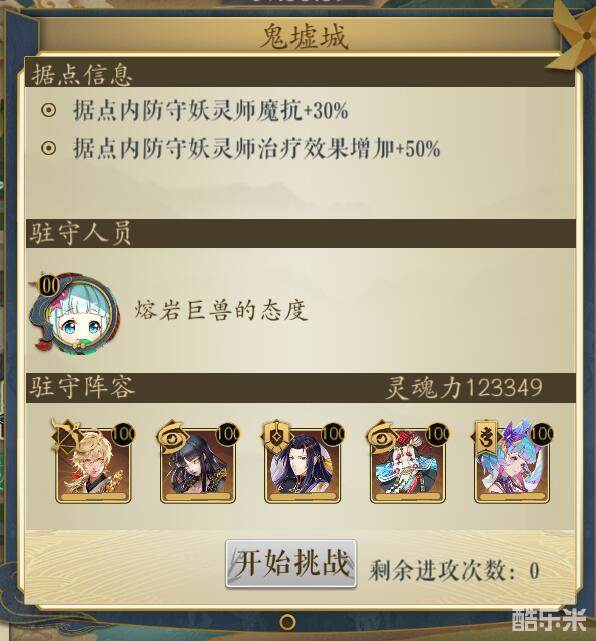
Task: Open the defender's chibi avatar profile
Action: [x=74, y=313]
